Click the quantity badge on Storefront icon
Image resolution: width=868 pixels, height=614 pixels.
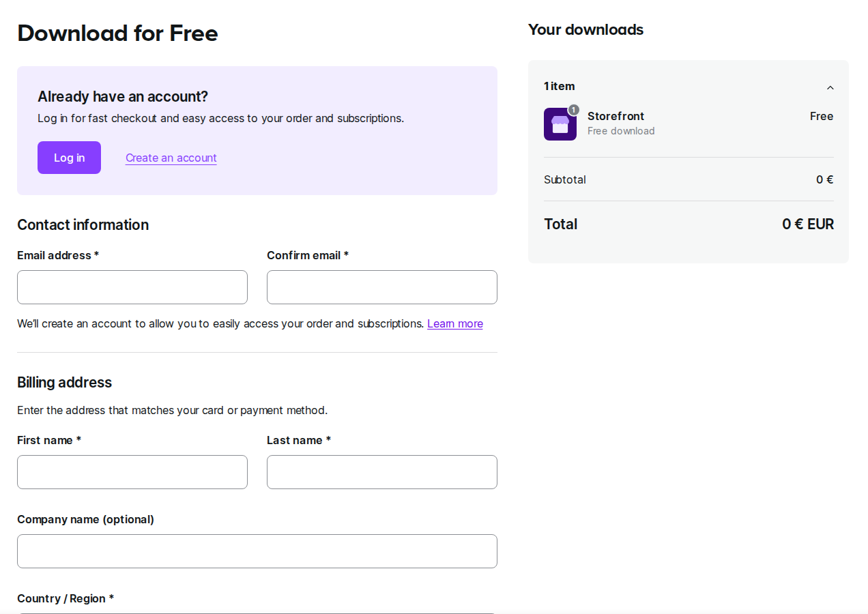(x=574, y=110)
